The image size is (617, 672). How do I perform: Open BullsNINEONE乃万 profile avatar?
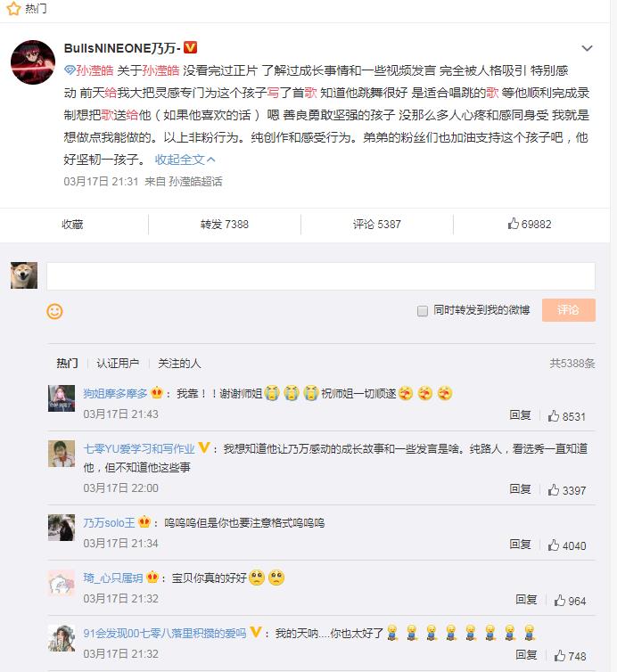pos(33,62)
